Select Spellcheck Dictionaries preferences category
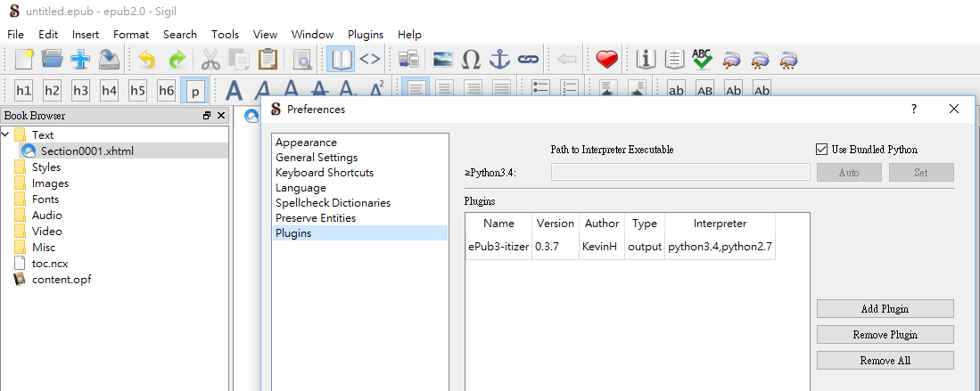The image size is (980, 391). tap(360, 203)
